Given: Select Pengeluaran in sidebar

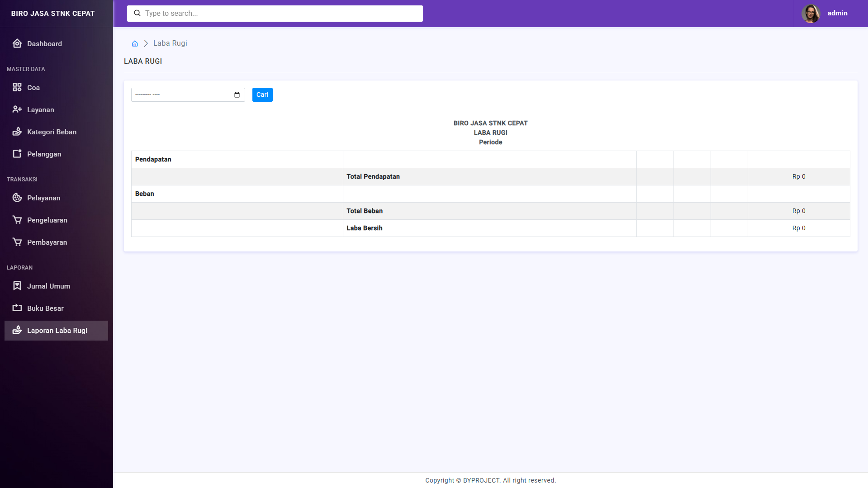Looking at the screenshot, I should [x=56, y=220].
